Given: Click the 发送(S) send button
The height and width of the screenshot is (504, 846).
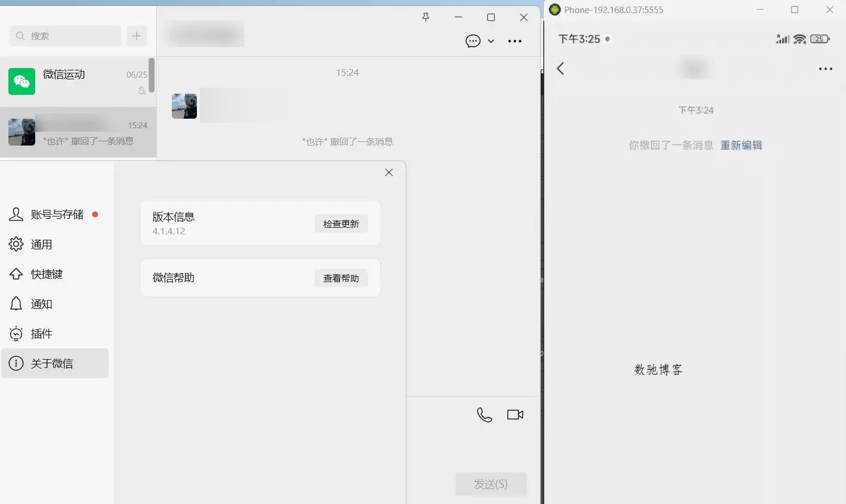Looking at the screenshot, I should [491, 484].
